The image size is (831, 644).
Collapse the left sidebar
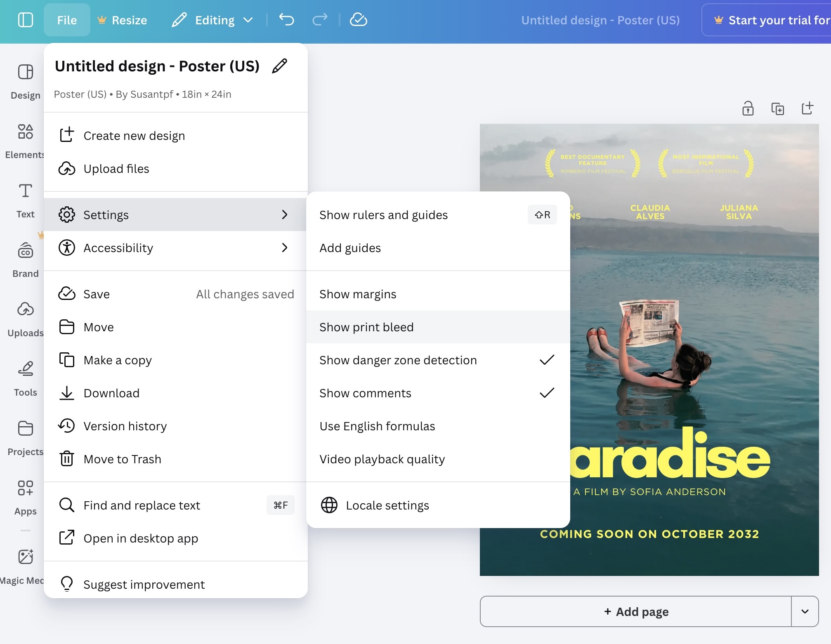pyautogui.click(x=25, y=19)
